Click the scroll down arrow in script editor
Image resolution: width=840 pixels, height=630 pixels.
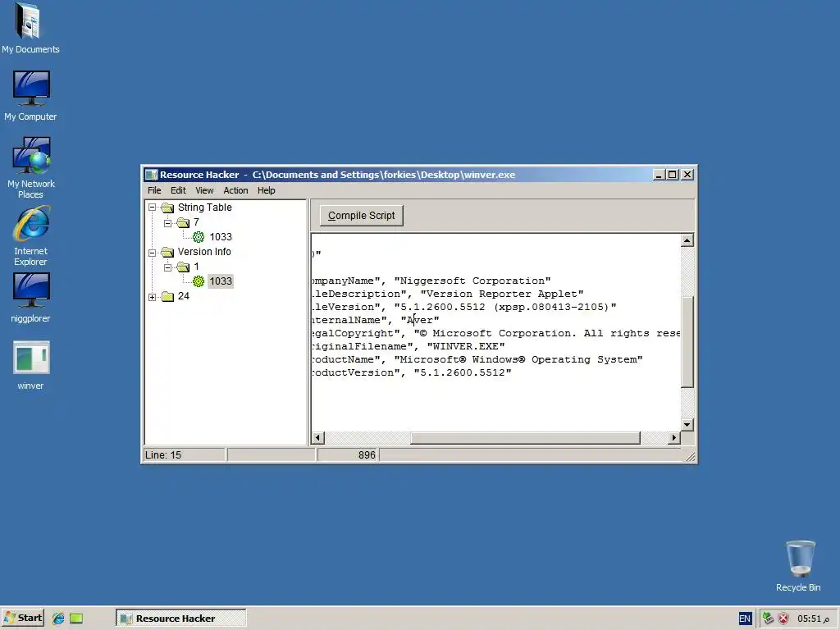click(687, 425)
